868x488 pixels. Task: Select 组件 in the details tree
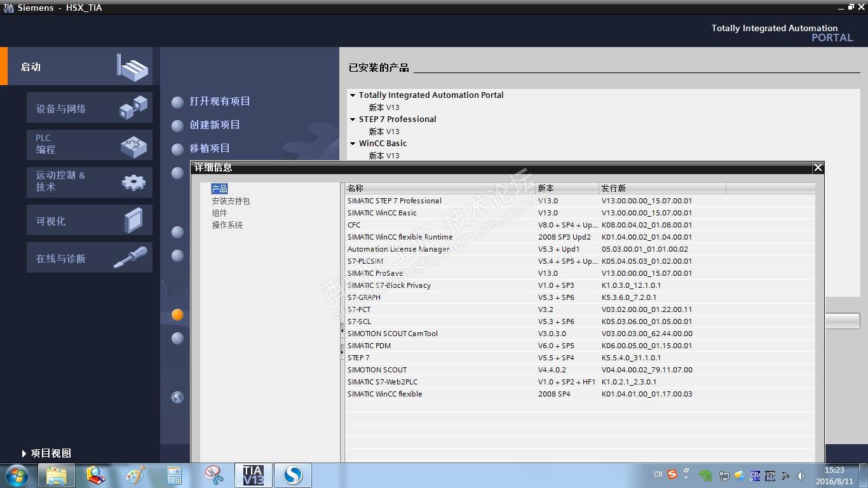tap(219, 213)
